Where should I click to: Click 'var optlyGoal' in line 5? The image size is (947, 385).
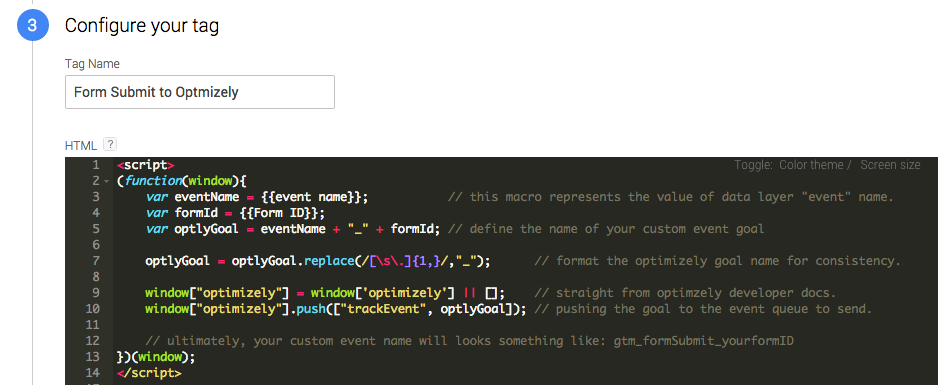tap(192, 229)
